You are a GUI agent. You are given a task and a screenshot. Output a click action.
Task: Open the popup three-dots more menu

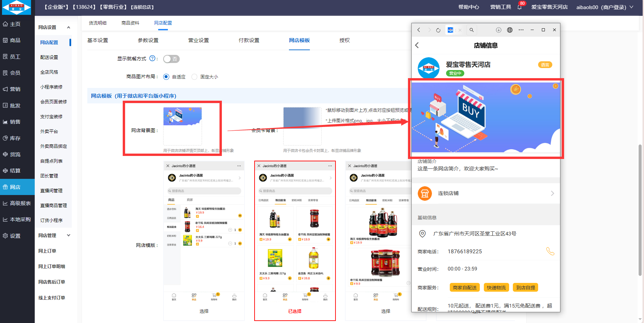[521, 30]
